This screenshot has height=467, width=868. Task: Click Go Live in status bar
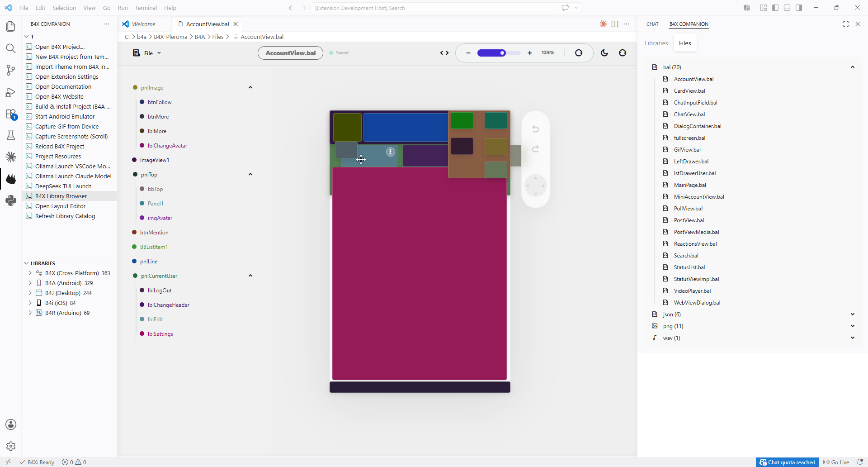pos(836,462)
